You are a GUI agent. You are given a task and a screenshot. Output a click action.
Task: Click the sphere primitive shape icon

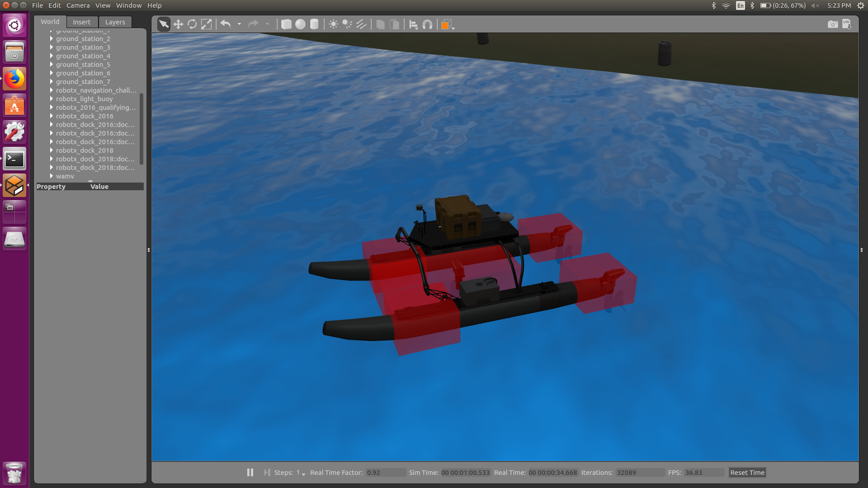pyautogui.click(x=301, y=24)
